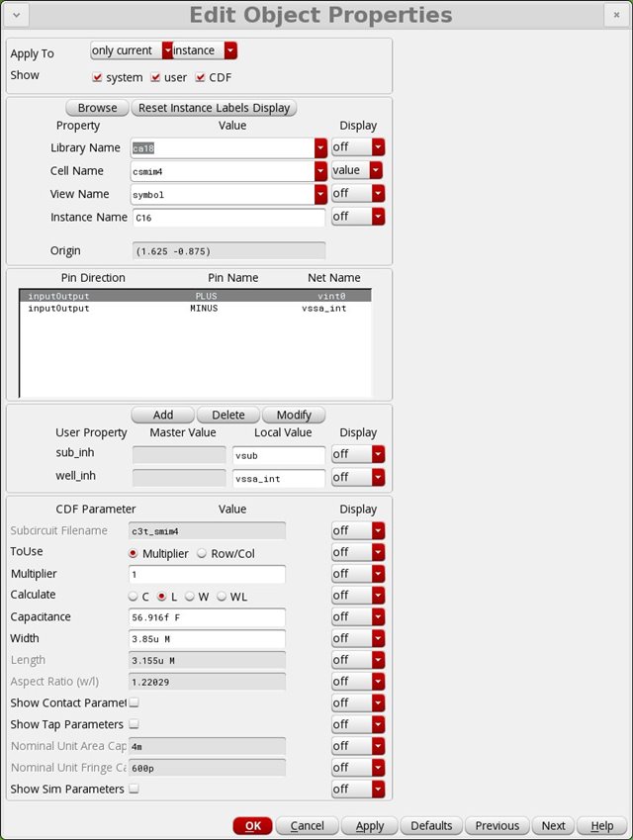Click the Add user property button
Image resolution: width=633 pixels, height=840 pixels.
click(162, 415)
